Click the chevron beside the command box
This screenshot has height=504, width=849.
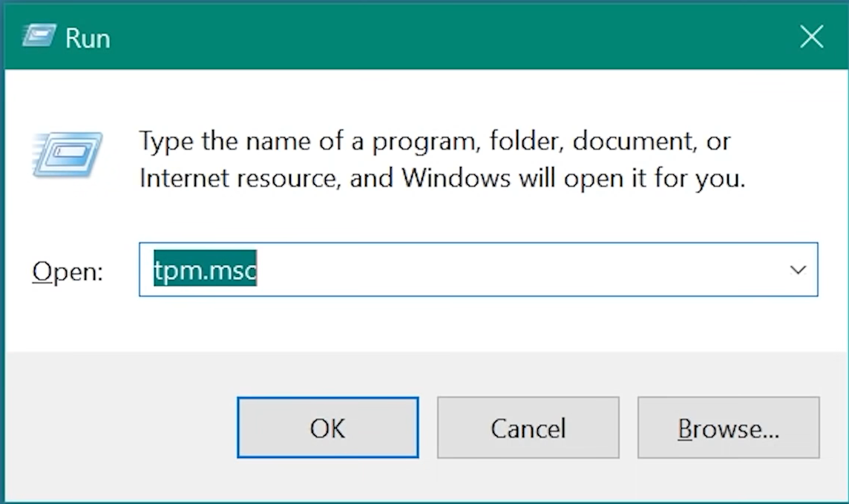tap(798, 270)
